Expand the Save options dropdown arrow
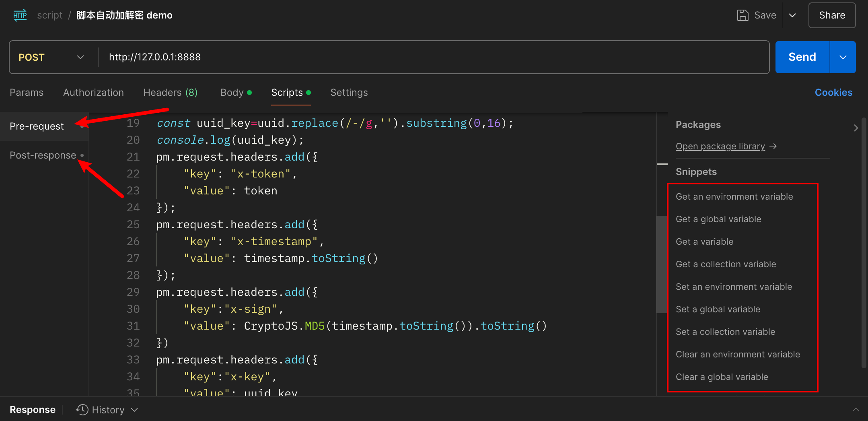 792,15
